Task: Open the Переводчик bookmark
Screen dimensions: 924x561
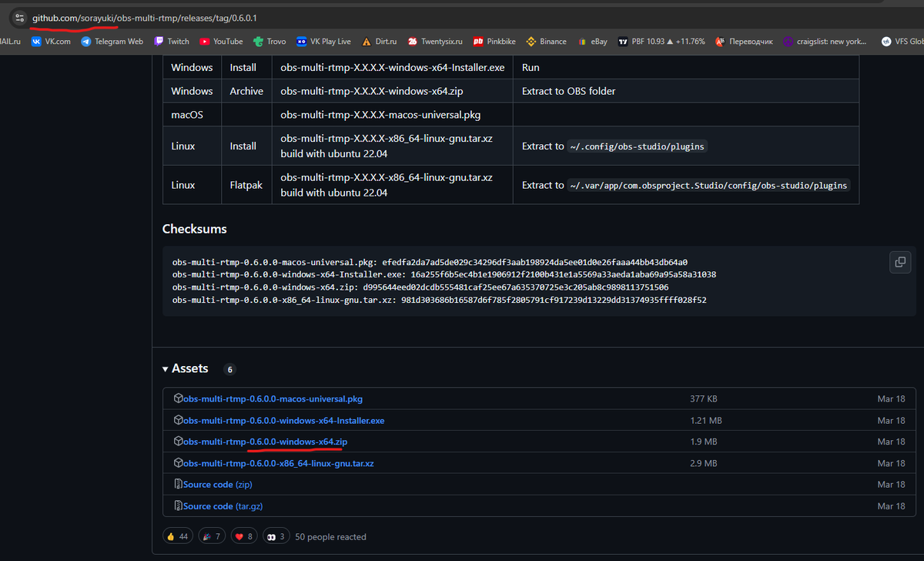Action: (x=744, y=42)
